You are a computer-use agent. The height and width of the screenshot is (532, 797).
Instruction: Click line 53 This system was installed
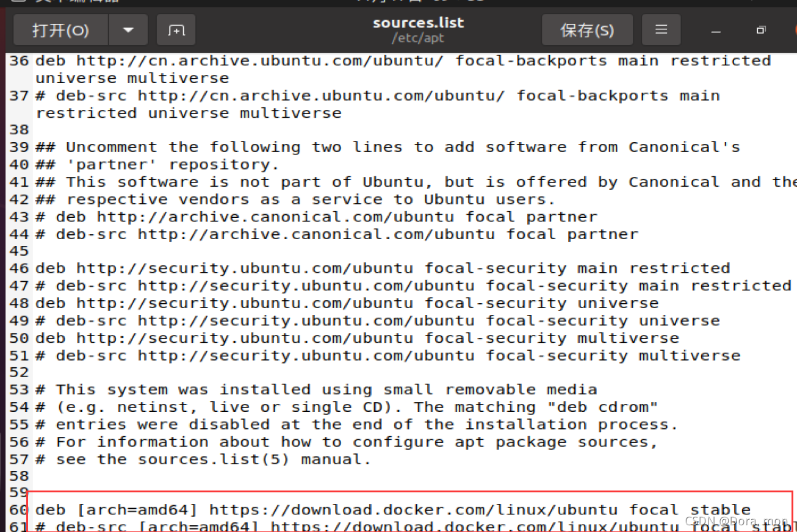click(x=316, y=389)
